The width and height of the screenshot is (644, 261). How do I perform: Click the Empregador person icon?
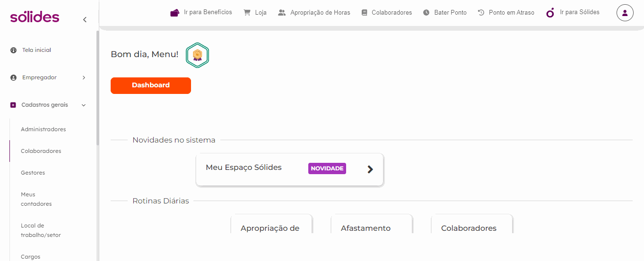click(x=13, y=77)
